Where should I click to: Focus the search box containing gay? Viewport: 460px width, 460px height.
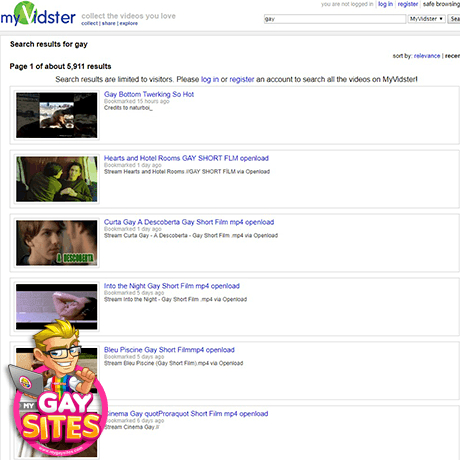[x=335, y=19]
